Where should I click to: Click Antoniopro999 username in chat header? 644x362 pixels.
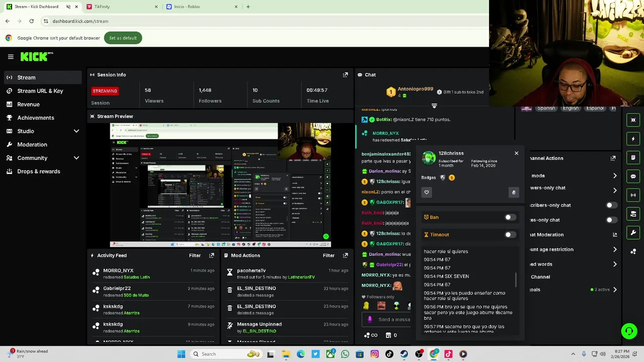tap(415, 89)
